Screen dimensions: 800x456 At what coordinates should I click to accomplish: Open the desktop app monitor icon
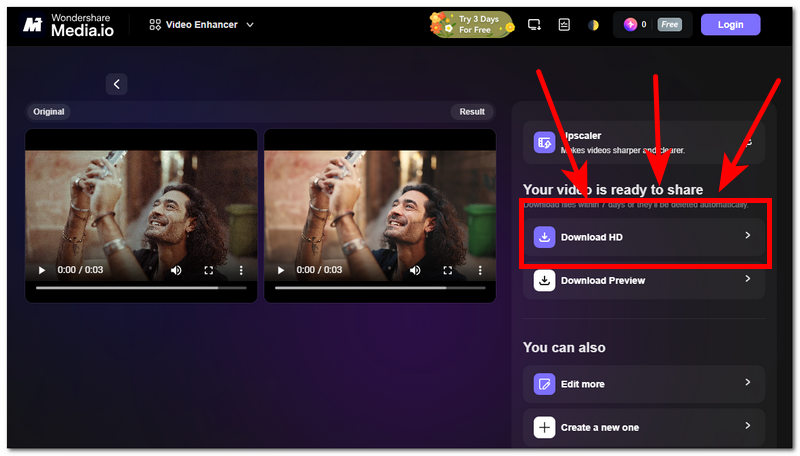coord(534,24)
